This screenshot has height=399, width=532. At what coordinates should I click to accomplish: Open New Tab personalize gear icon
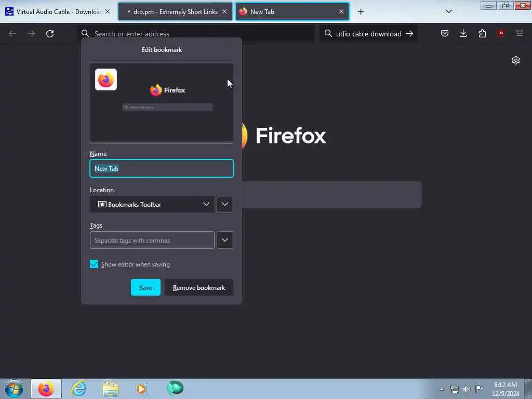[x=516, y=60]
